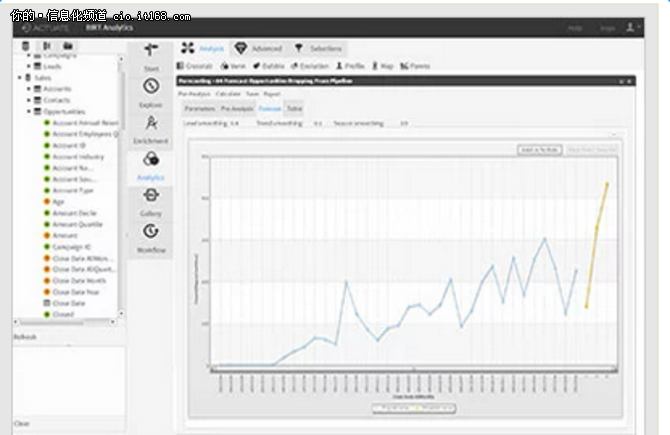Viewport: 670px width, 435px height.
Task: Open the Explore compass icon
Action: click(x=151, y=86)
